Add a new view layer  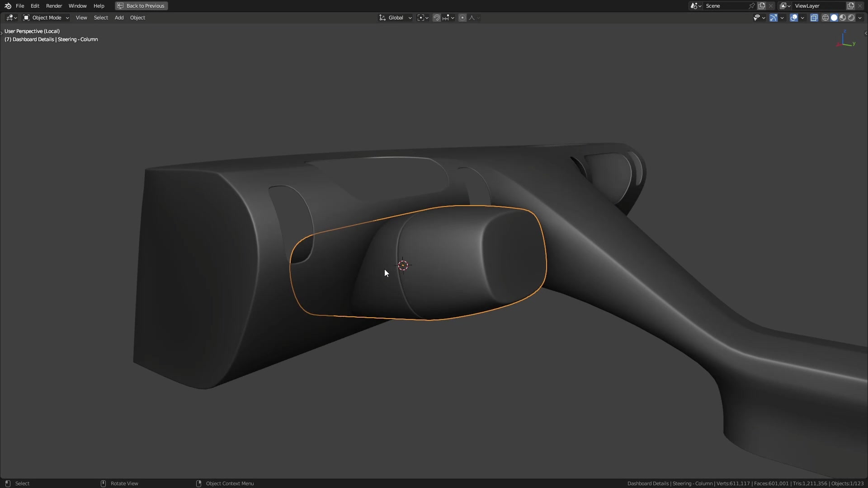coord(851,6)
